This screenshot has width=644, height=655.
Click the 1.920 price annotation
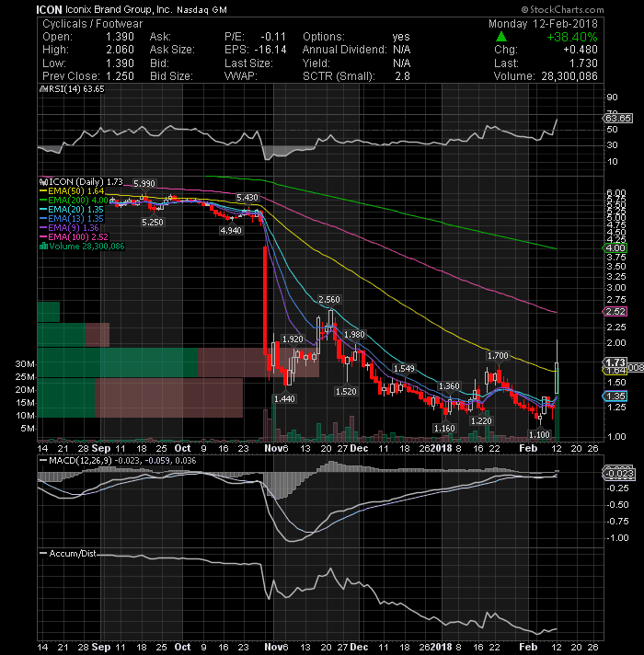(x=293, y=339)
